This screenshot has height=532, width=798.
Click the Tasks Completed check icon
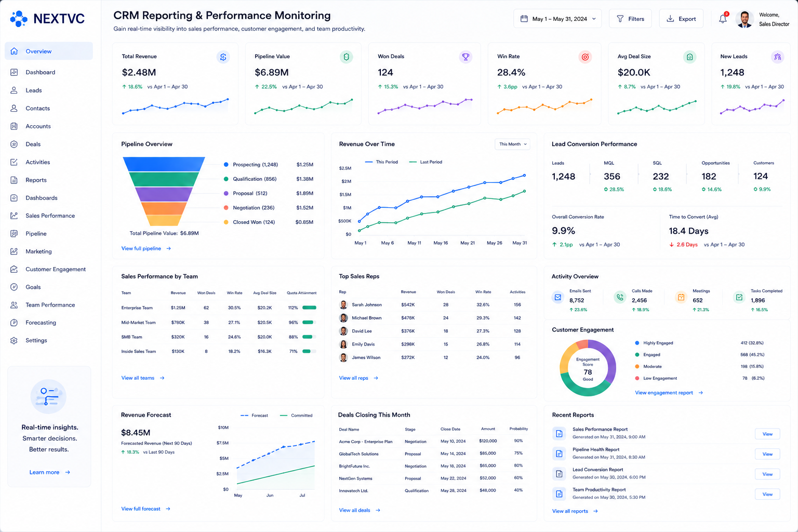tap(739, 297)
